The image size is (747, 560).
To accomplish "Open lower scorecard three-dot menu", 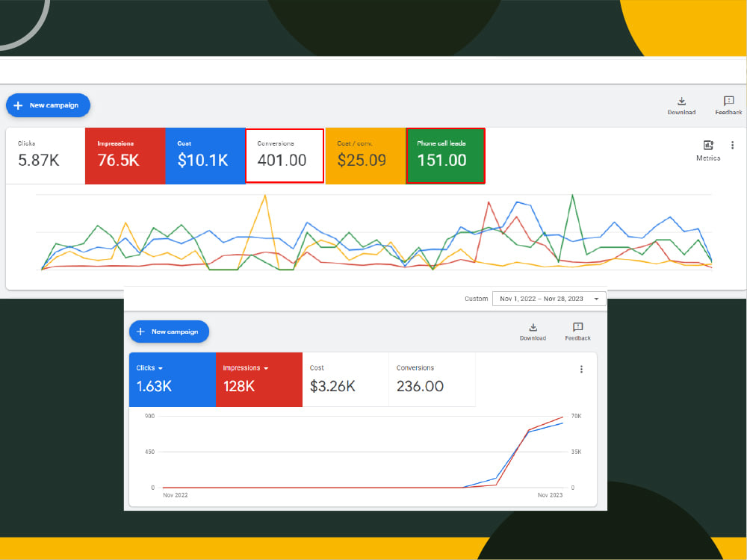I will coord(581,369).
